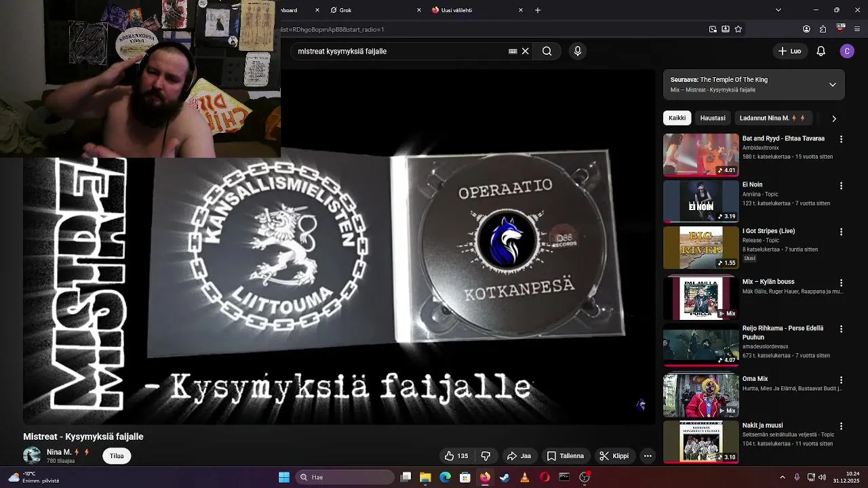Open the Nina M. channel avatar

coord(32,455)
